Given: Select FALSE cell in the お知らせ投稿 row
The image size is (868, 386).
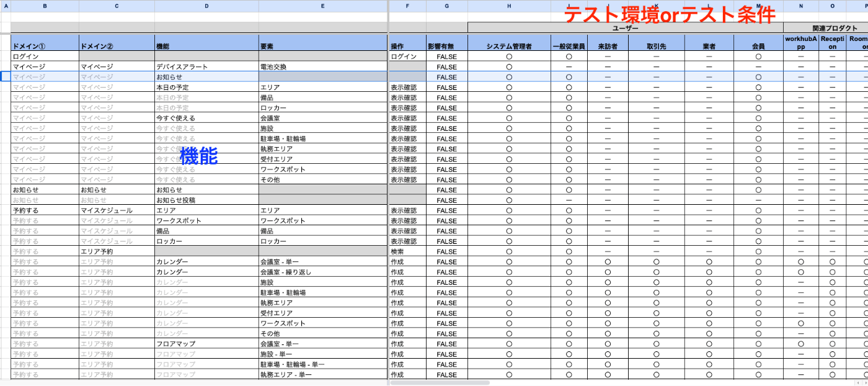Looking at the screenshot, I should (446, 200).
